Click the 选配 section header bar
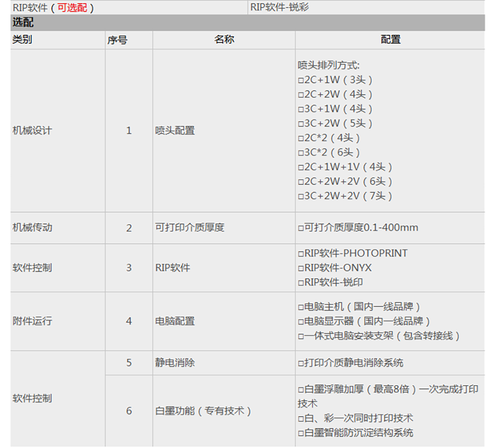Screen dimensions: 495x448 point(247,23)
